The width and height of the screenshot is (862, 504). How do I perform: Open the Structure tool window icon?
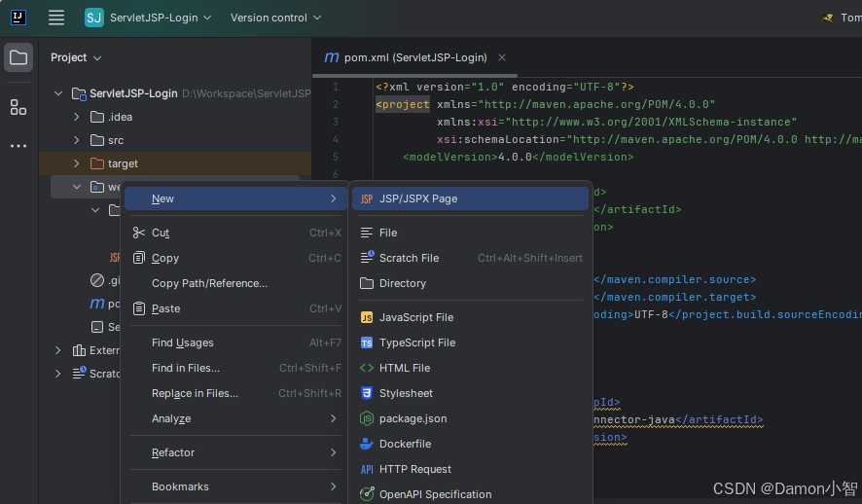tap(18, 107)
